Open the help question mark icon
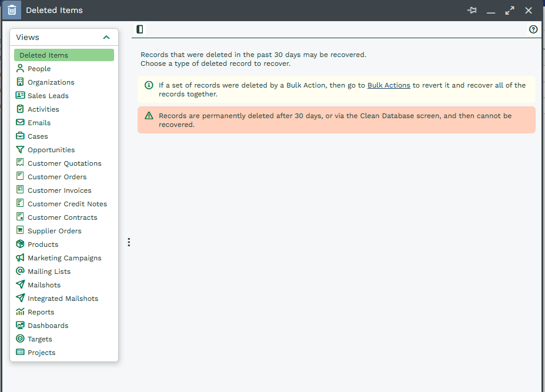The height and width of the screenshot is (392, 545). pos(533,29)
